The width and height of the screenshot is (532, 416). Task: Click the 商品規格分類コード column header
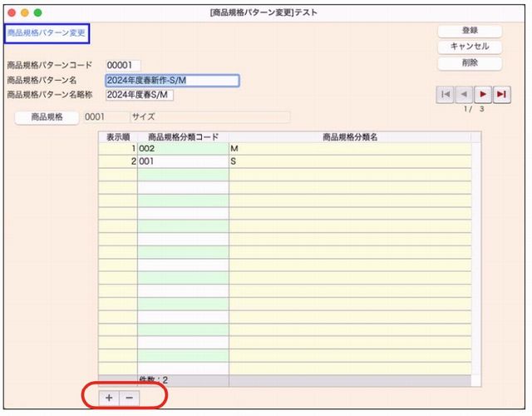point(183,136)
